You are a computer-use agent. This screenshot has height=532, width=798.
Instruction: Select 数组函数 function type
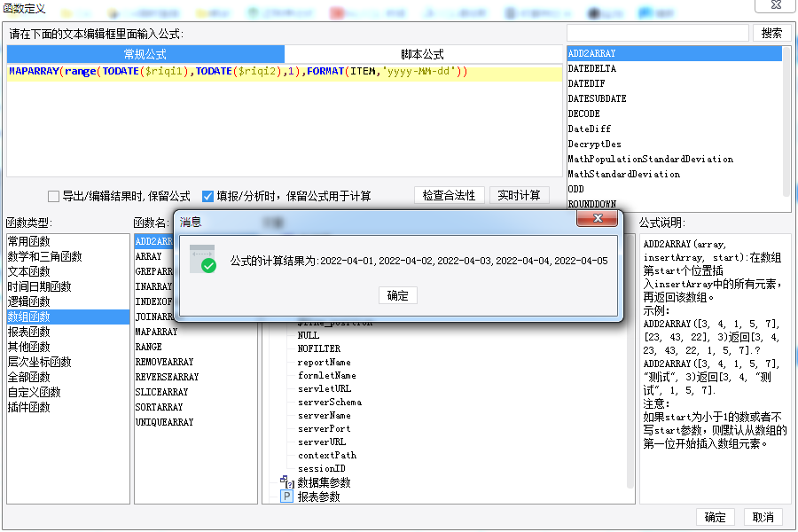click(68, 317)
